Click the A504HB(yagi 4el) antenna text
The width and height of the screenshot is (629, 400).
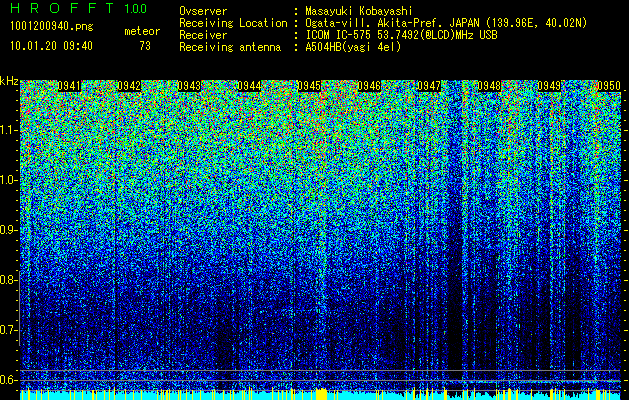coord(353,47)
